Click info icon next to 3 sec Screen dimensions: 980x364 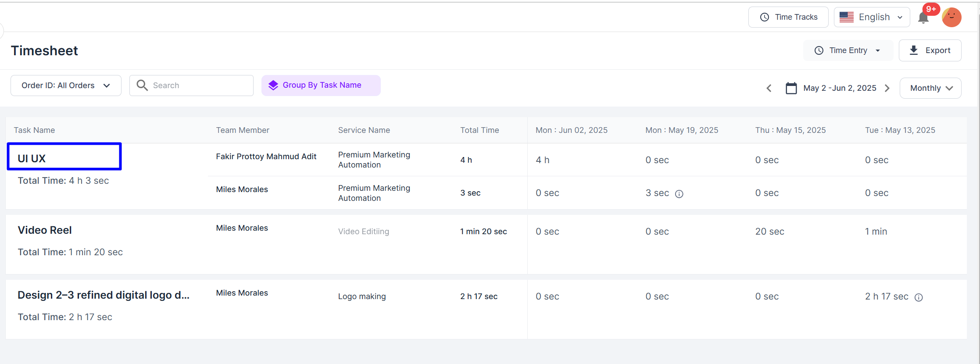point(679,194)
